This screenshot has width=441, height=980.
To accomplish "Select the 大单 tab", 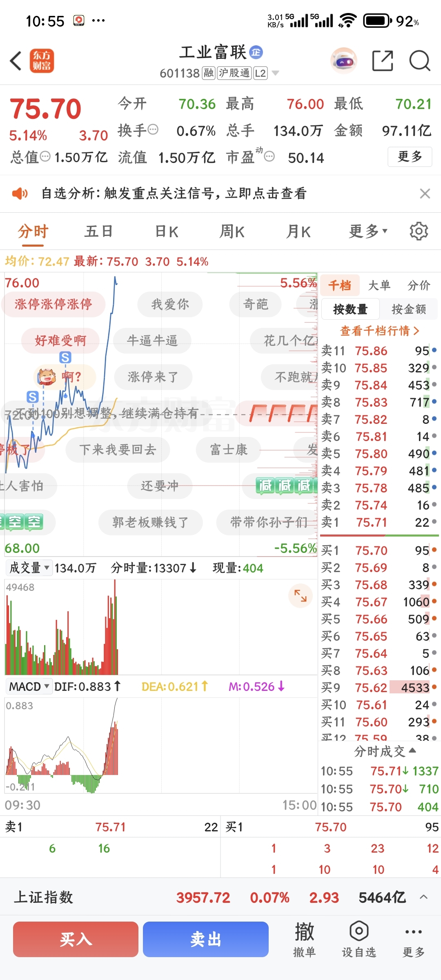I will coord(379,285).
